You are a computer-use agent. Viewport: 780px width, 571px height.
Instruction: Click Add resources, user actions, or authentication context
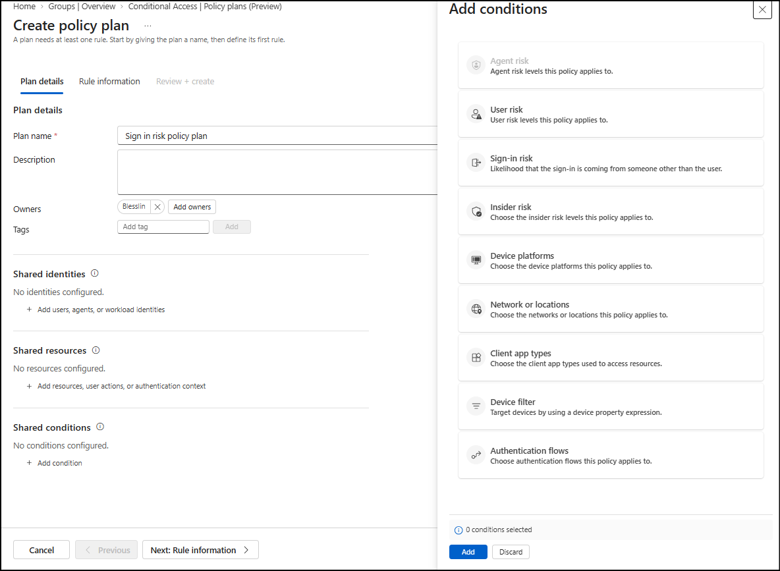[x=116, y=386]
